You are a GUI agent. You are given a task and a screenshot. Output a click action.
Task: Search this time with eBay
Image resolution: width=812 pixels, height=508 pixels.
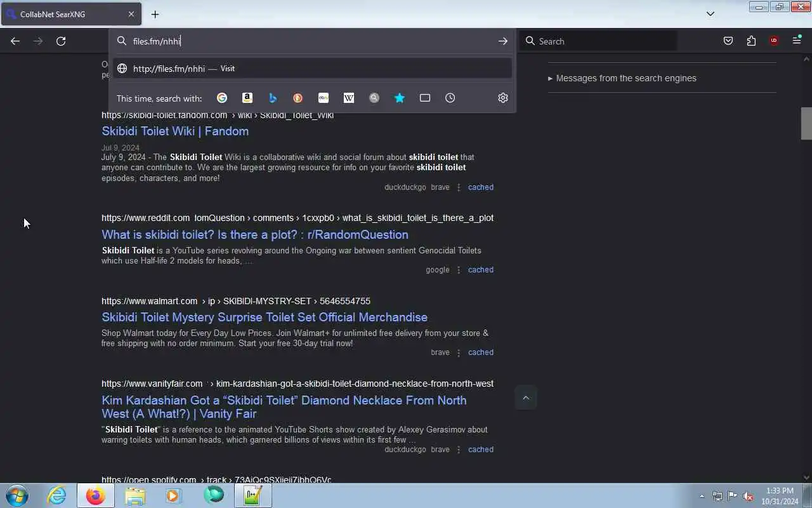pyautogui.click(x=324, y=98)
